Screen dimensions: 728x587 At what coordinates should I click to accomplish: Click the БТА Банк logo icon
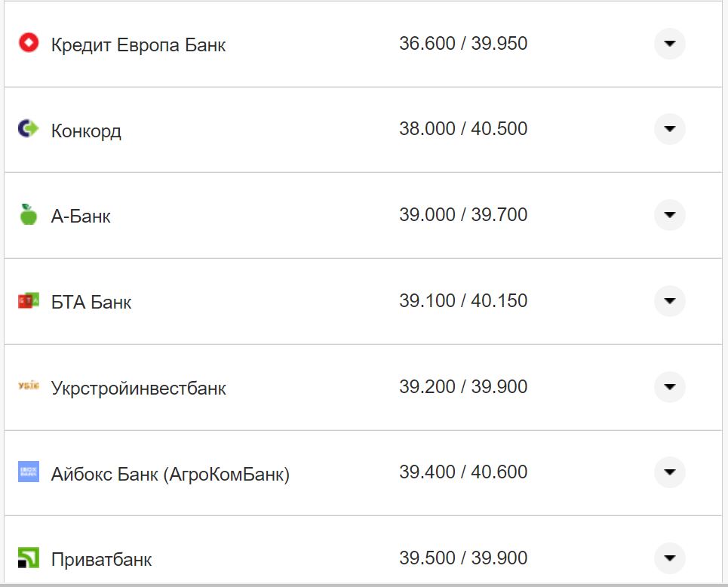tap(28, 301)
